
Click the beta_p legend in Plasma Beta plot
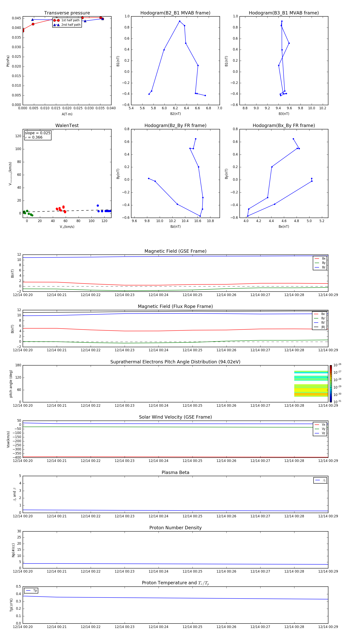[320, 480]
